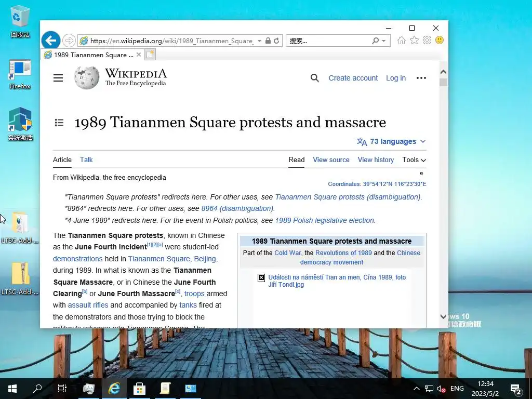Follow the assault rifles link
532x399 pixels.
click(88, 305)
